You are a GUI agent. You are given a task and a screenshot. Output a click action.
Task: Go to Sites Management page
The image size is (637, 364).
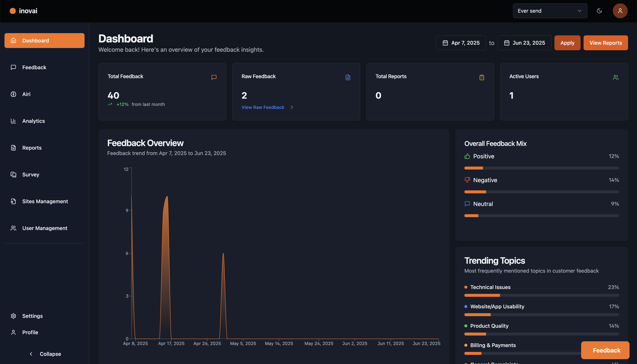pyautogui.click(x=45, y=201)
